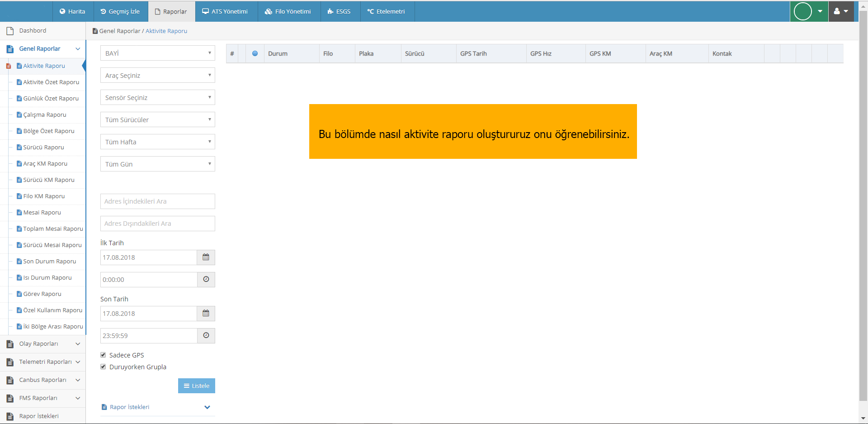Open the Harita tab

coord(72,11)
